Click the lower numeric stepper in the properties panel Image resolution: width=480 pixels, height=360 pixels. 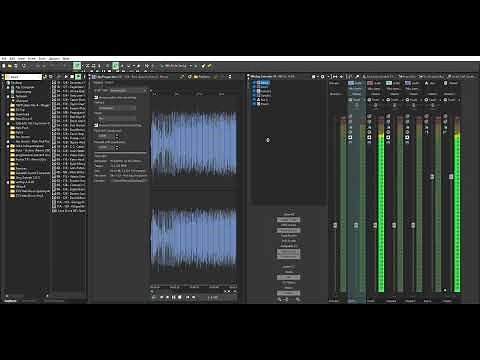[x=117, y=147]
